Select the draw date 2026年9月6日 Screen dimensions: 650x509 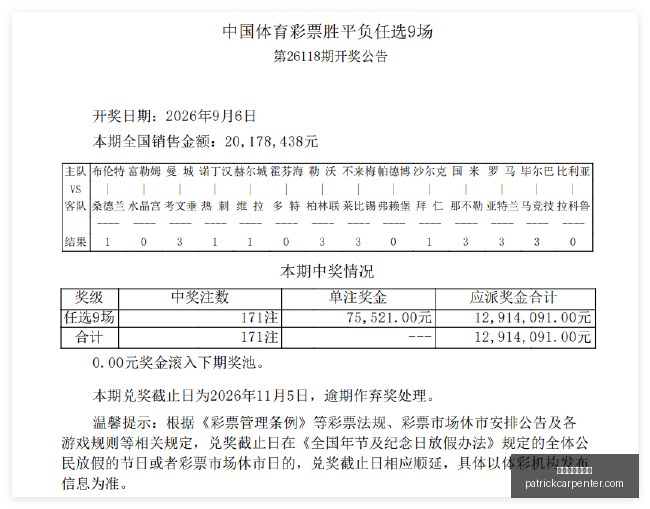(x=211, y=116)
